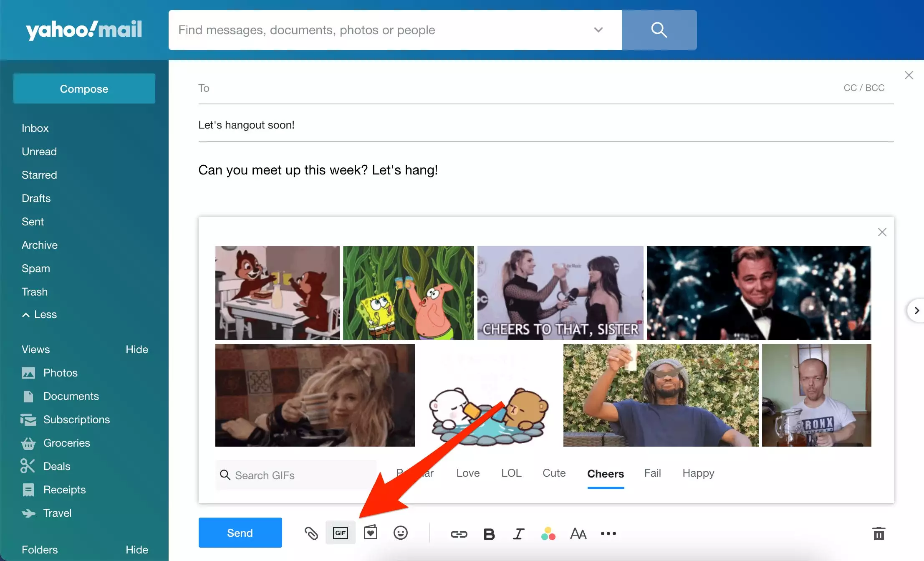Show next GIFs with right arrow

(916, 311)
